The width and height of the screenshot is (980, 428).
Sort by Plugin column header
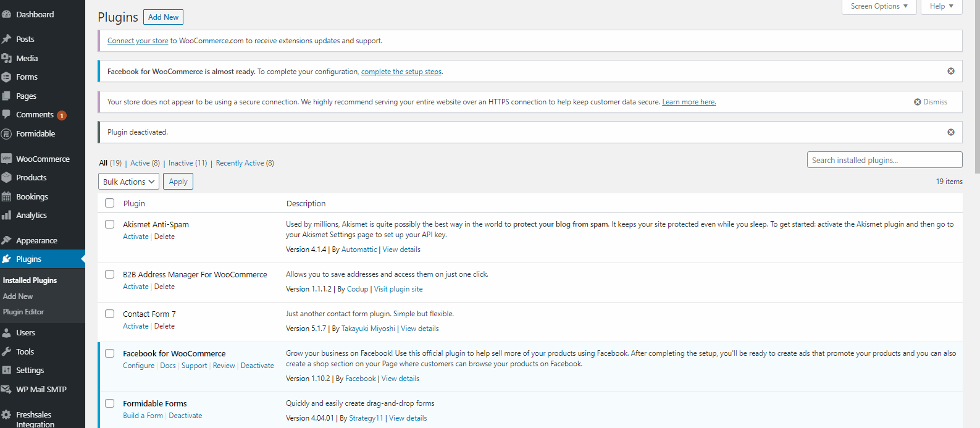tap(134, 203)
